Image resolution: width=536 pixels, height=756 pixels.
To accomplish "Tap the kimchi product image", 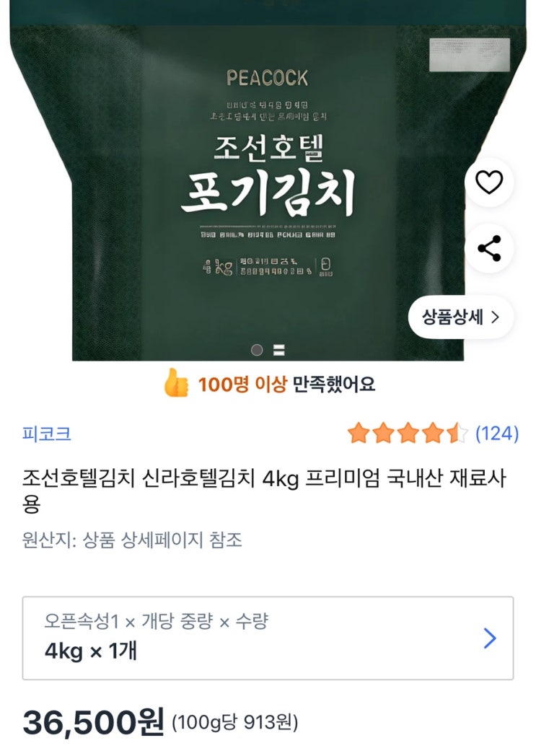I will coord(268,180).
